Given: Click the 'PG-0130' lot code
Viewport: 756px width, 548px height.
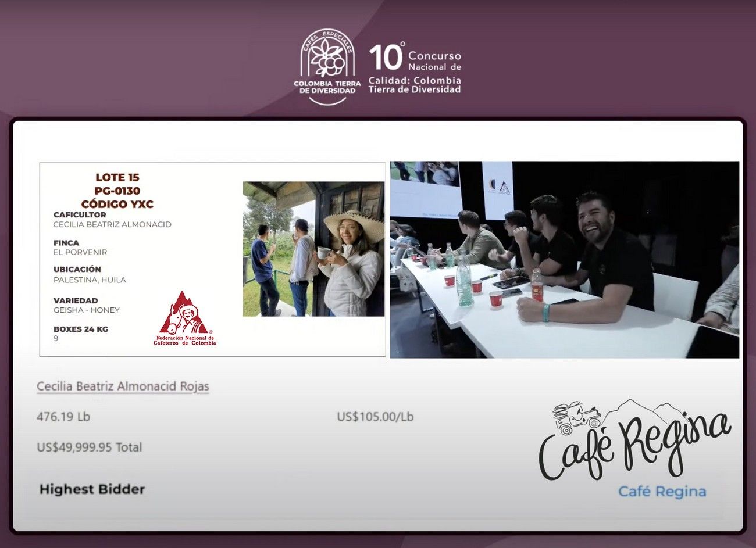Looking at the screenshot, I should 117,191.
